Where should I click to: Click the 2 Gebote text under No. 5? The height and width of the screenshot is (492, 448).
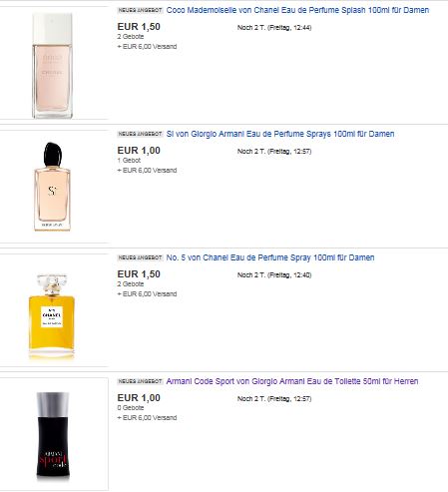coord(131,284)
